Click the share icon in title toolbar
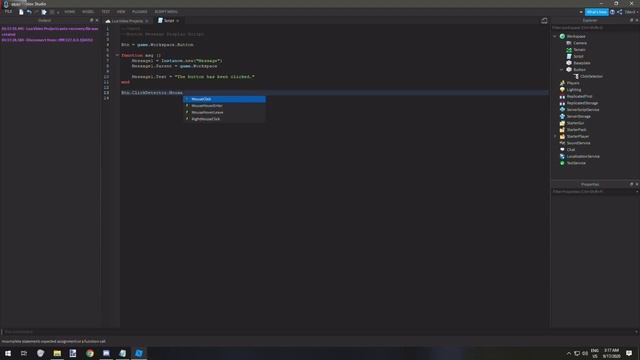 coord(620,12)
